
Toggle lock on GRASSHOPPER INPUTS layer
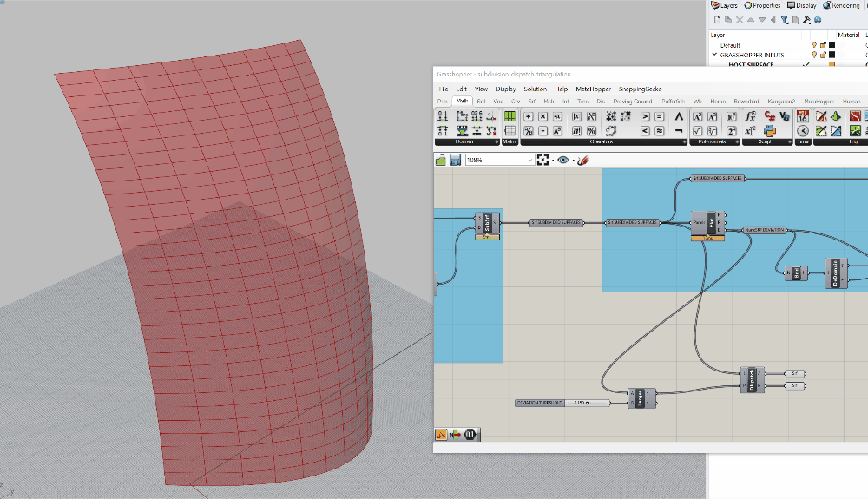(822, 55)
